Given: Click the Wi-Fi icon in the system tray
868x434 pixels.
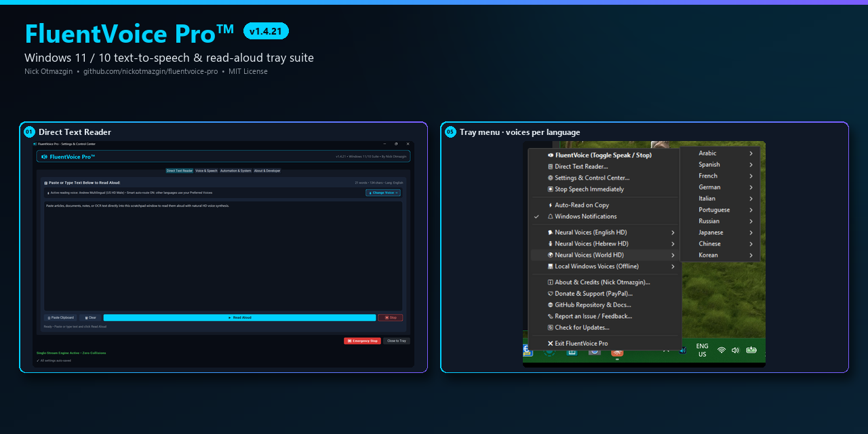Looking at the screenshot, I should (x=721, y=350).
